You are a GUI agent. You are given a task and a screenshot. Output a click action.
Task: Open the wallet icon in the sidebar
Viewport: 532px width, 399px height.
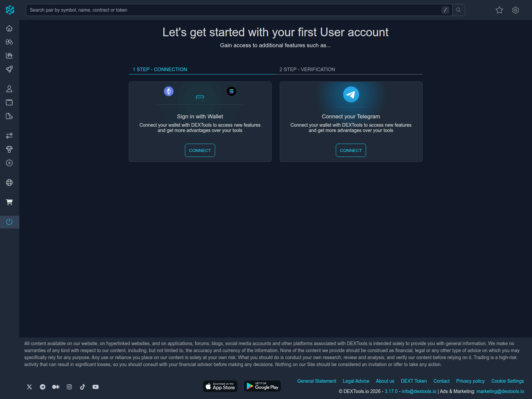[9, 102]
